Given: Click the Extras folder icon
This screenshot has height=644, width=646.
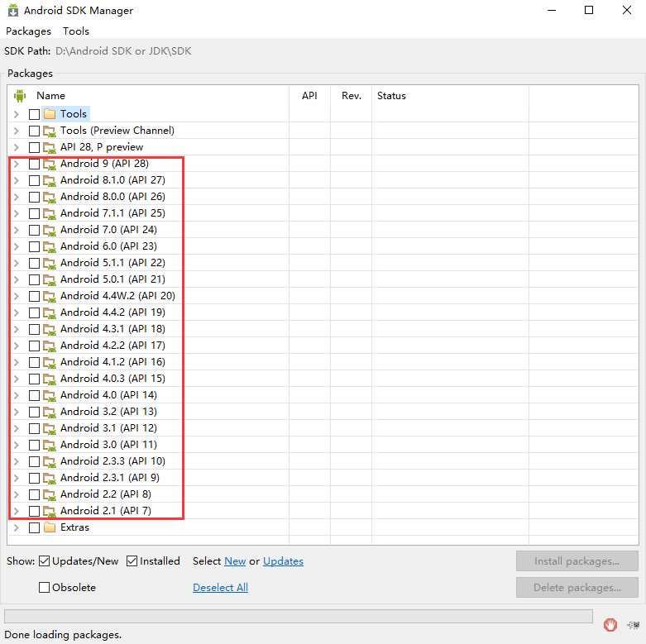Looking at the screenshot, I should [x=50, y=527].
